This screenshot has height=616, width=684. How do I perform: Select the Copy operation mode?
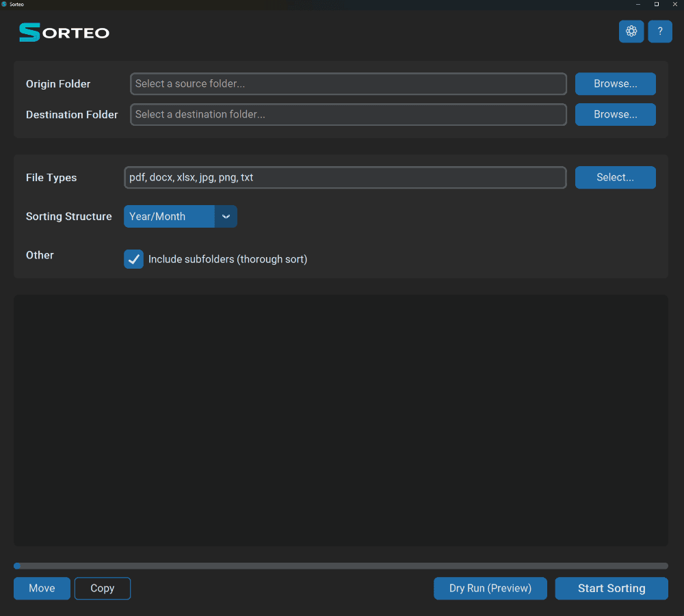point(102,588)
